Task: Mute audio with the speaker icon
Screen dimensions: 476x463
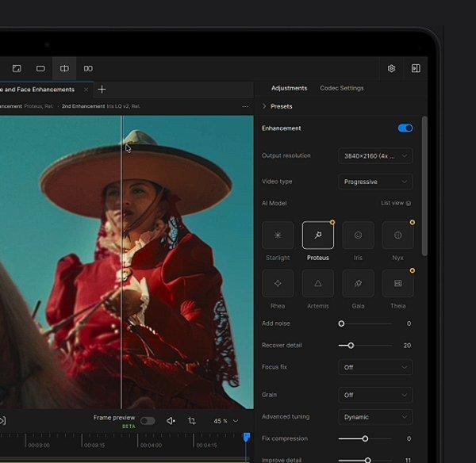Action: (171, 421)
